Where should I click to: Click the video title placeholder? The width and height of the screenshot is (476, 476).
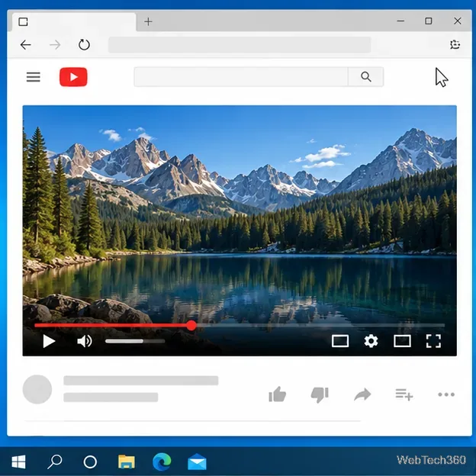point(141,381)
